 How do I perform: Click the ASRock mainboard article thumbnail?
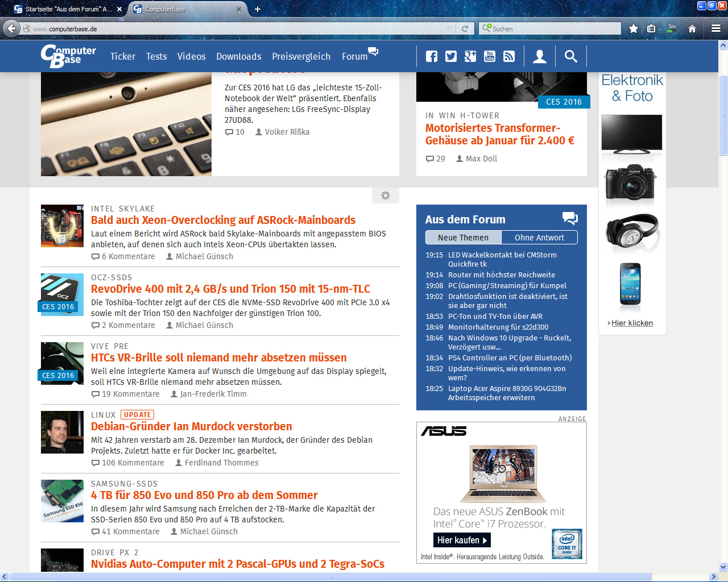[x=63, y=226]
